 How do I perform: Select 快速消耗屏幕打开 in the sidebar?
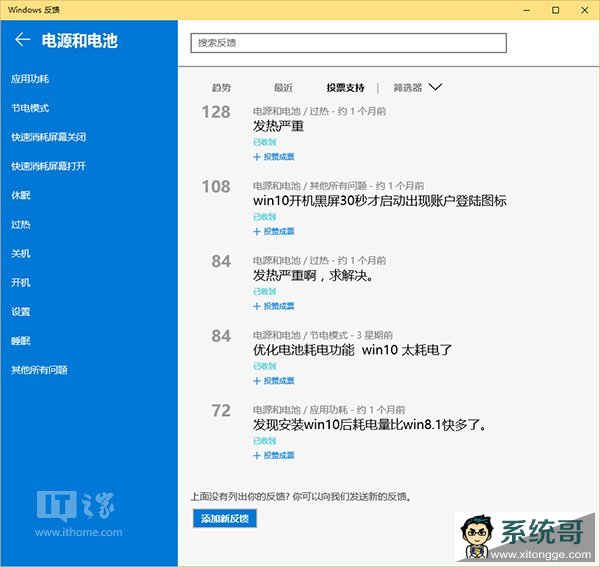[48, 166]
